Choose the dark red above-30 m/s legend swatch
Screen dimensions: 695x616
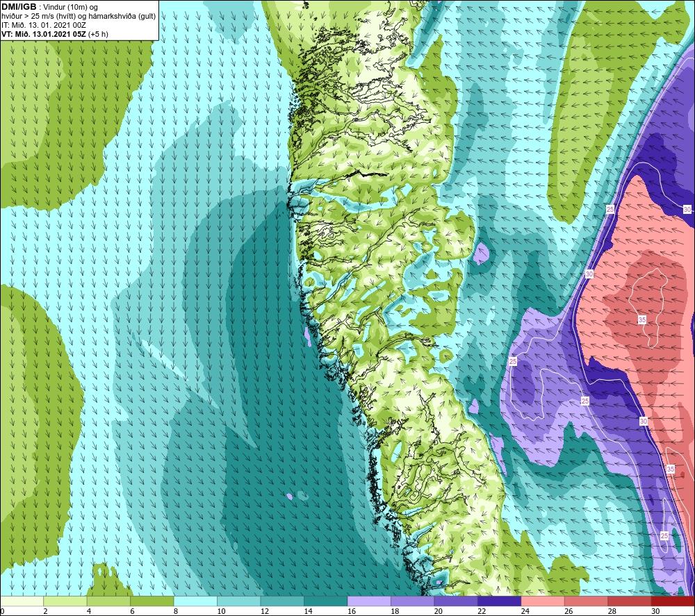click(x=673, y=601)
